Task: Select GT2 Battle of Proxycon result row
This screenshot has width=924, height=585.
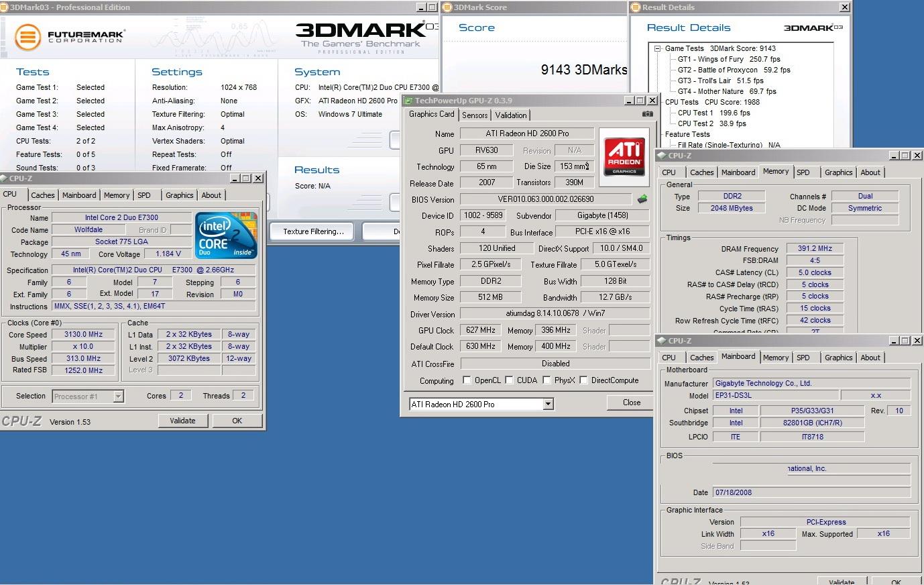Action: click(734, 70)
